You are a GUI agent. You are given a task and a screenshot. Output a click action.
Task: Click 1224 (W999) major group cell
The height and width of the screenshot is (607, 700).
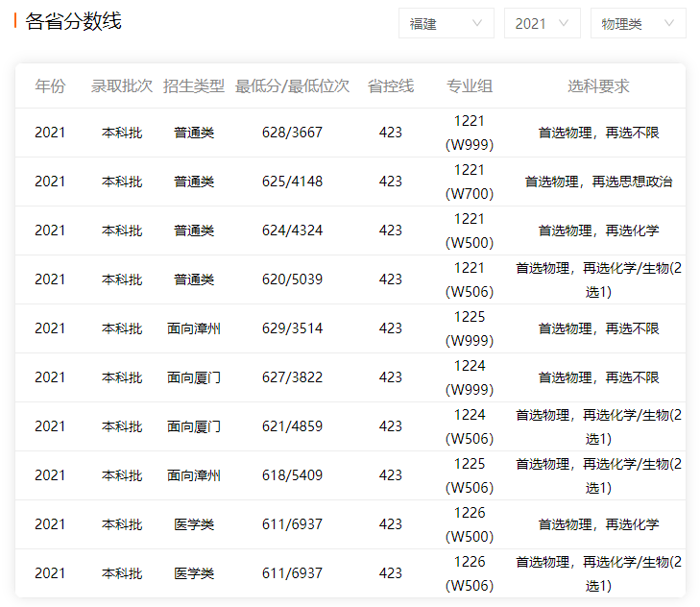470,377
